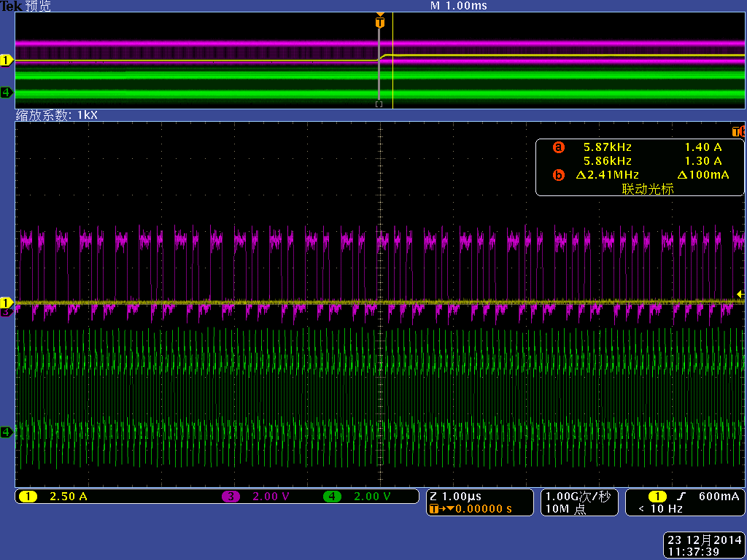Click the 联动光标 linked cursors label
Image resolution: width=747 pixels, height=560 pixels.
(x=648, y=189)
